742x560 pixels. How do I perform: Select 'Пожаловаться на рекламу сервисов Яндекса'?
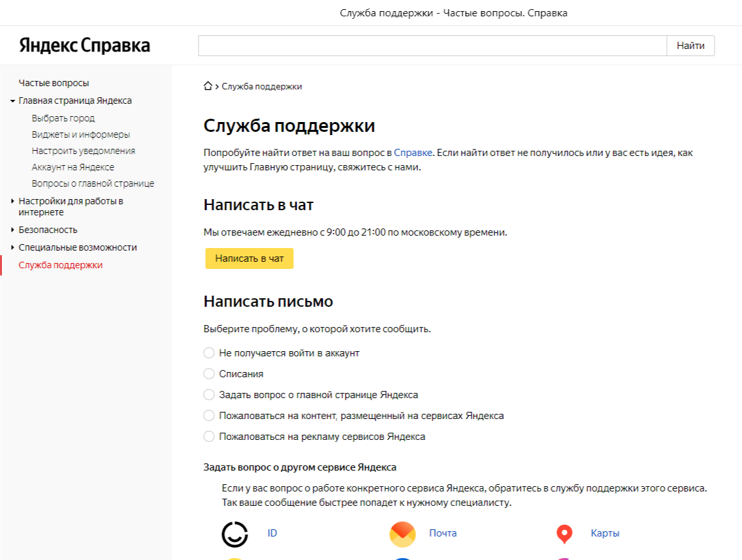[209, 436]
